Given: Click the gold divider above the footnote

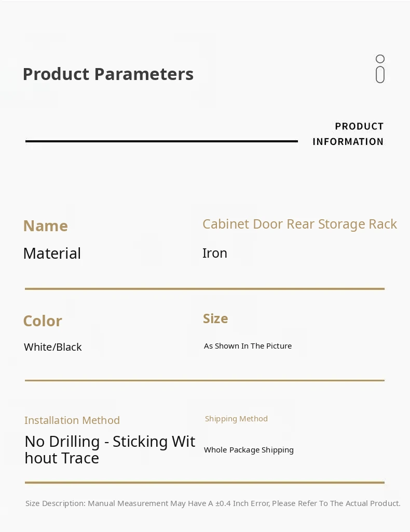Looking at the screenshot, I should click(204, 483).
